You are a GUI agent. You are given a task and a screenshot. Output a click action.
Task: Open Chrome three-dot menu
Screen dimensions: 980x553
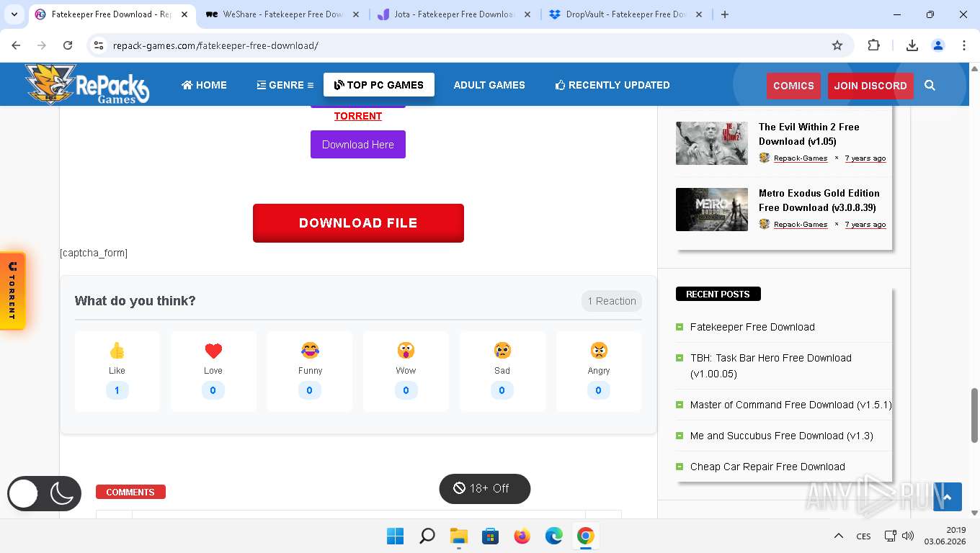click(964, 45)
